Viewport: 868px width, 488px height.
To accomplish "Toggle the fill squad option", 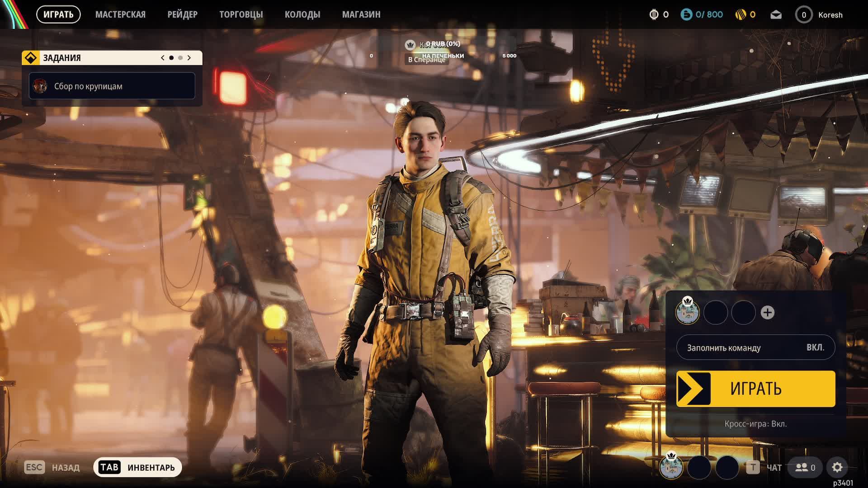I will [x=755, y=347].
